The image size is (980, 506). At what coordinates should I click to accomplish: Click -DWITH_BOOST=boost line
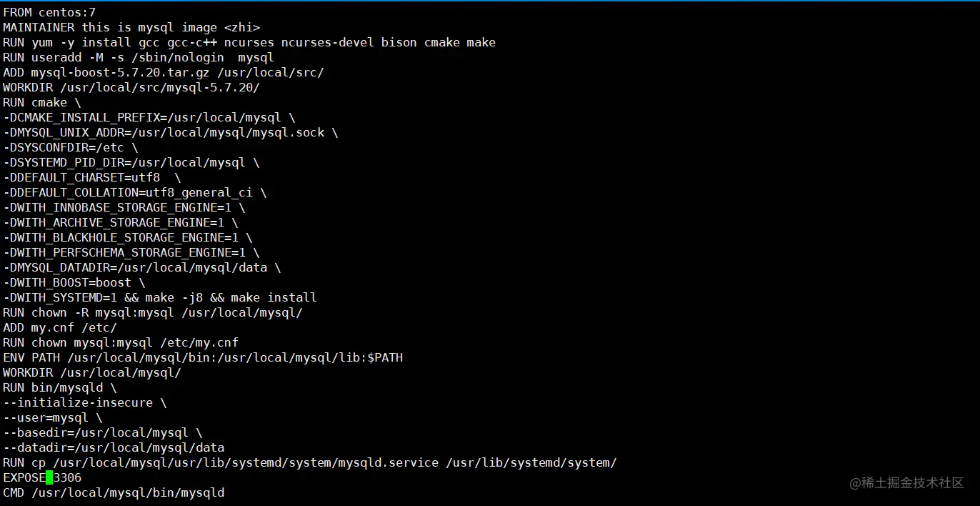[x=74, y=283]
